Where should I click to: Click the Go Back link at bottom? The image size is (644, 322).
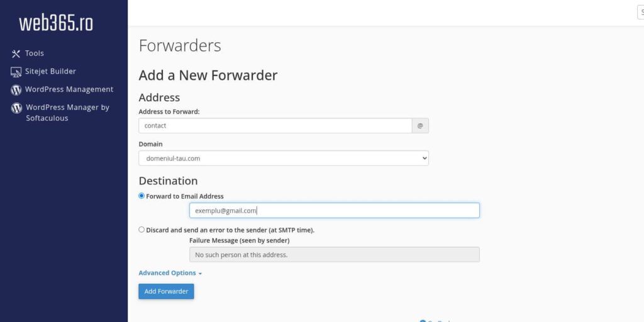tap(438, 320)
